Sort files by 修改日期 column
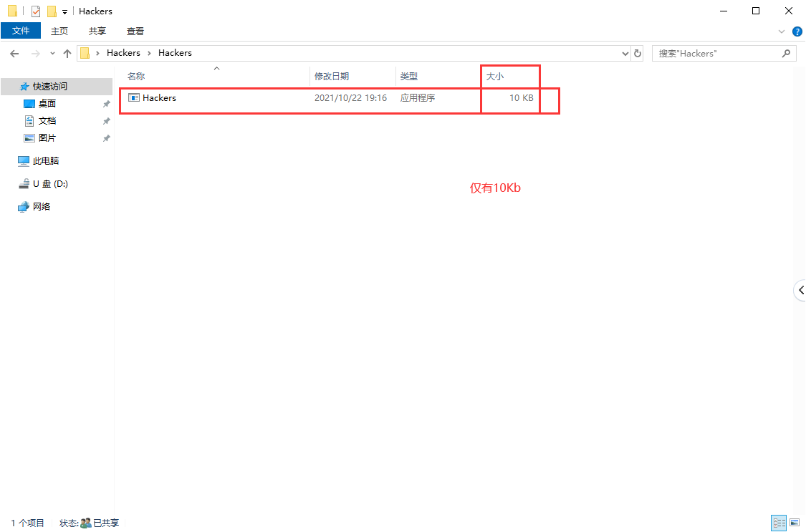This screenshot has height=532, width=806. click(x=332, y=76)
